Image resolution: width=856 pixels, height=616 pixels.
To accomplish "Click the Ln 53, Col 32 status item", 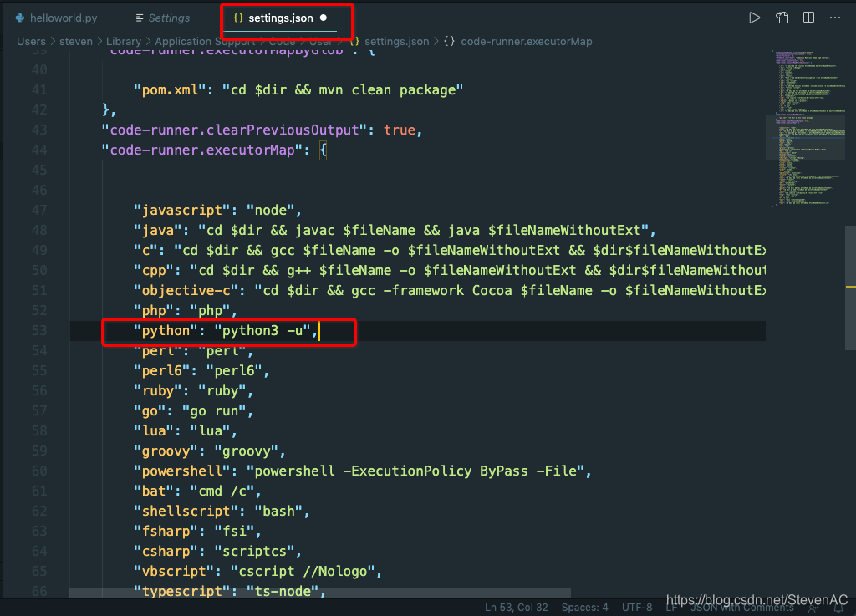I will click(517, 608).
